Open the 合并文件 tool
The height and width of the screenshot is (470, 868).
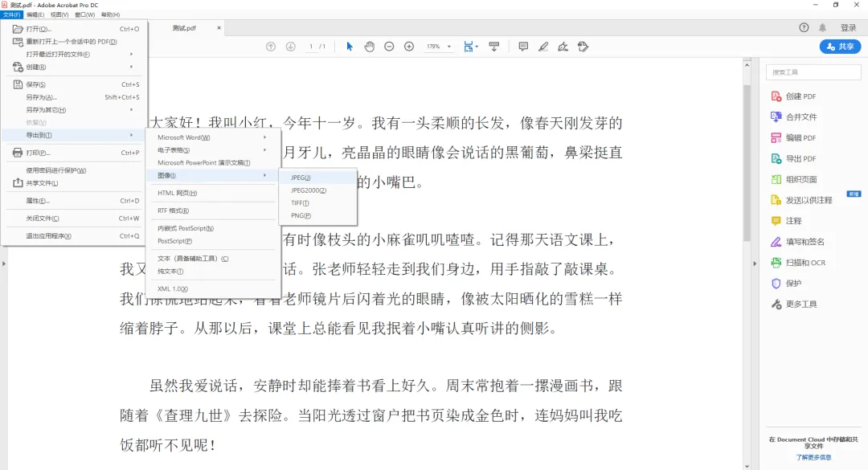click(x=794, y=116)
